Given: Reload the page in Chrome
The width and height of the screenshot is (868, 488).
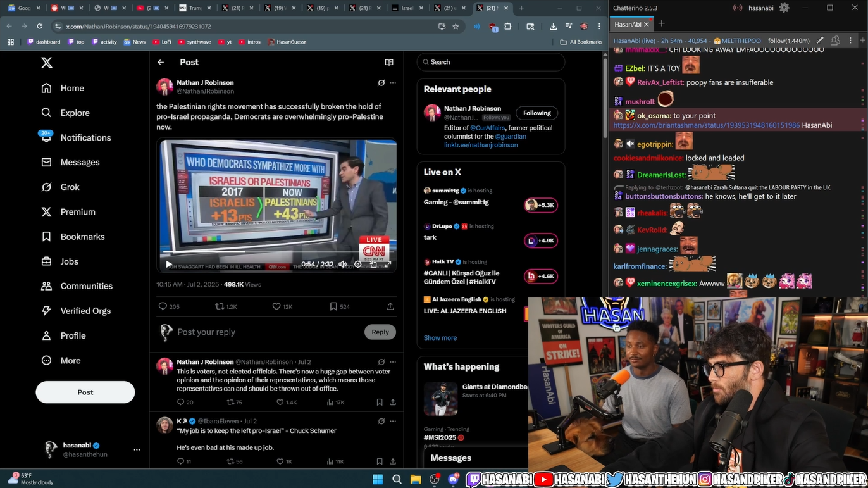Looking at the screenshot, I should (39, 27).
